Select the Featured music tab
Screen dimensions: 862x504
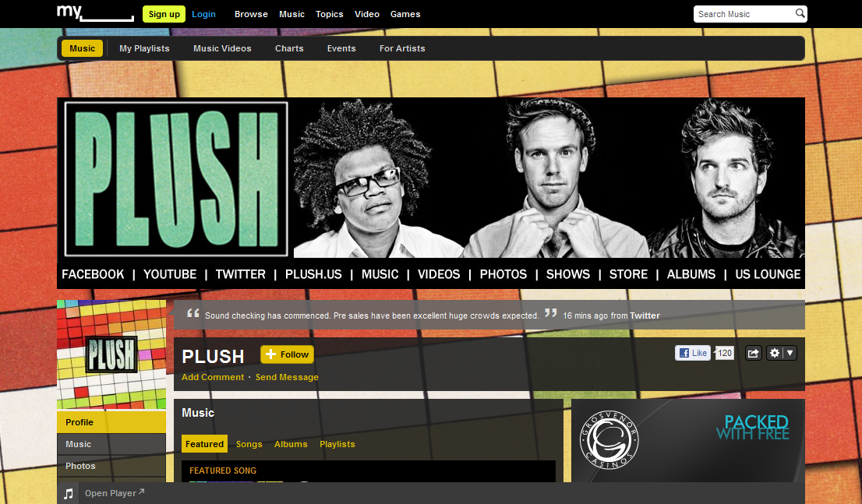204,444
